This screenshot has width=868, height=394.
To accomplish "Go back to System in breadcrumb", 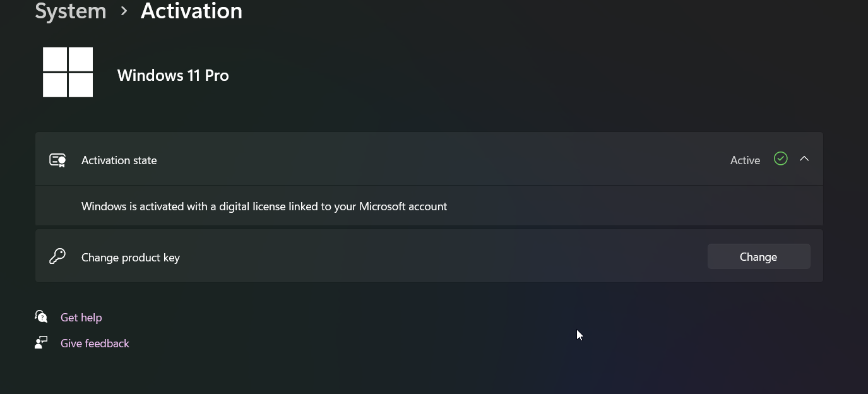I will point(70,11).
